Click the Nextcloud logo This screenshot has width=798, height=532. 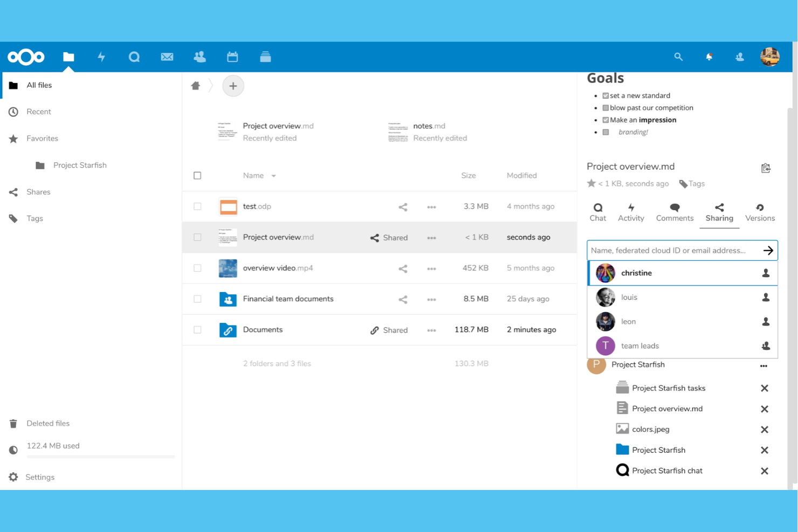click(x=26, y=57)
